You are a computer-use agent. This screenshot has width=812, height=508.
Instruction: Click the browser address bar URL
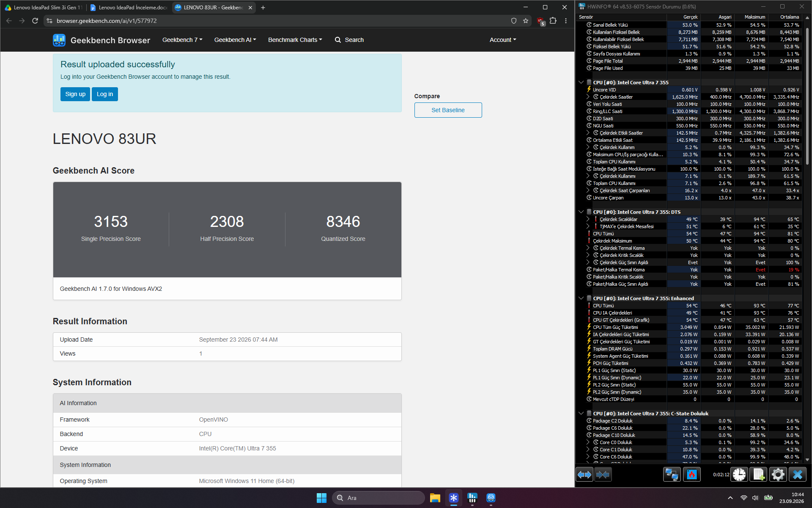point(107,21)
